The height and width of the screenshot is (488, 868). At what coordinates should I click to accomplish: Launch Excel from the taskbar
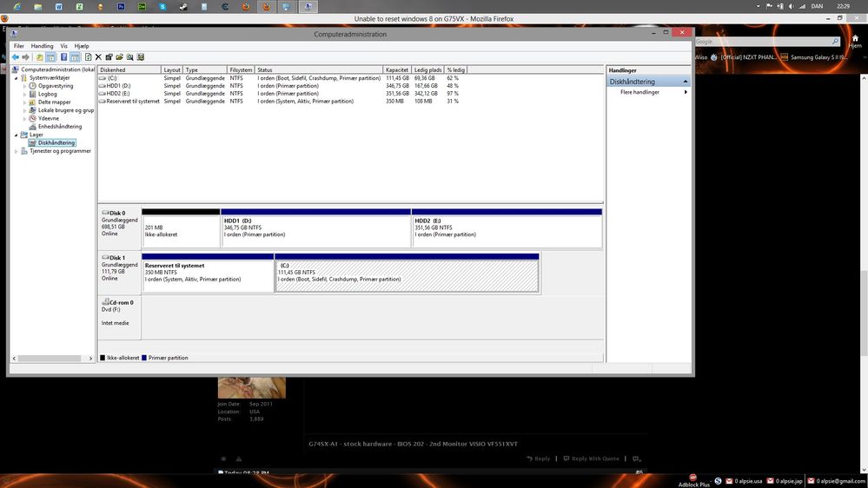click(x=80, y=7)
